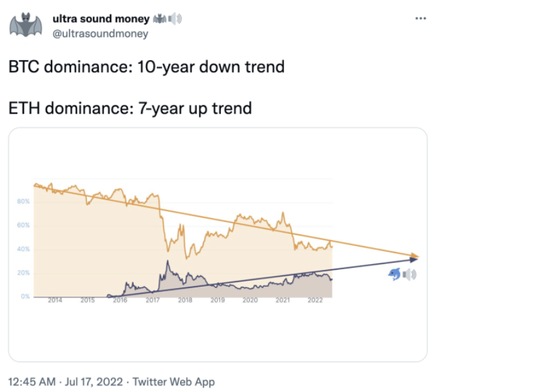Click the speaker emoji beside the display name
Screen dimensions: 543x392
point(173,19)
